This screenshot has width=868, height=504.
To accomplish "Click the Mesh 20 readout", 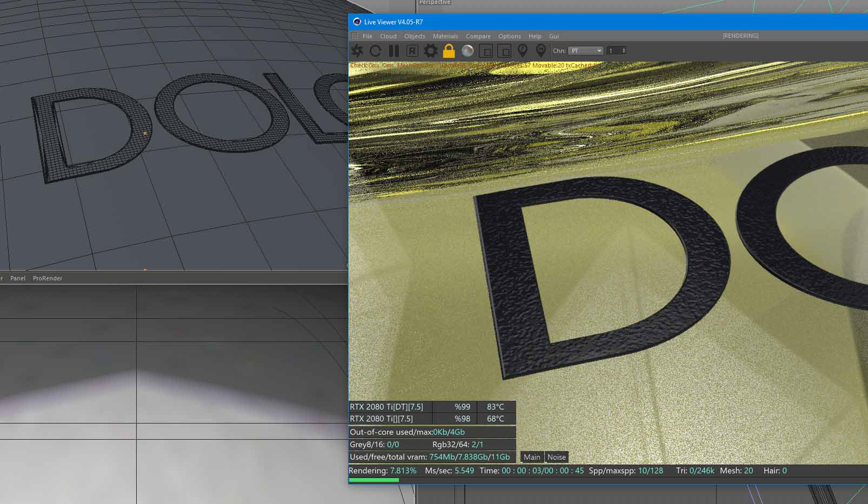I will click(x=737, y=471).
